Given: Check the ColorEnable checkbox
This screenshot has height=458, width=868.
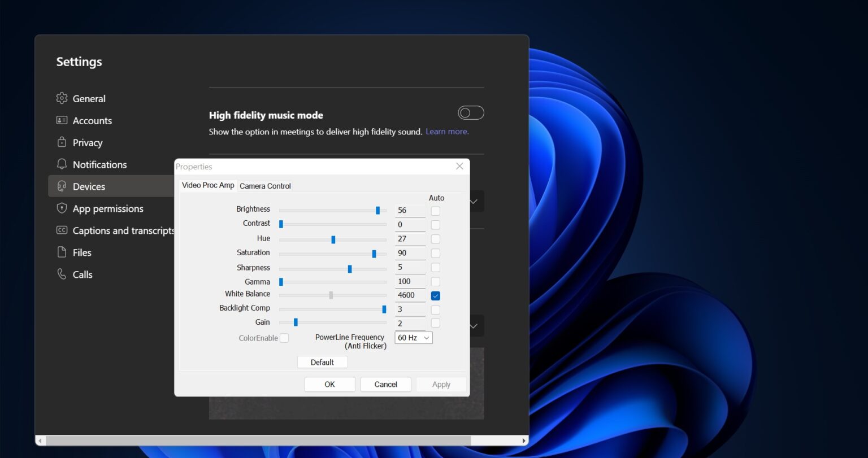Looking at the screenshot, I should (284, 338).
